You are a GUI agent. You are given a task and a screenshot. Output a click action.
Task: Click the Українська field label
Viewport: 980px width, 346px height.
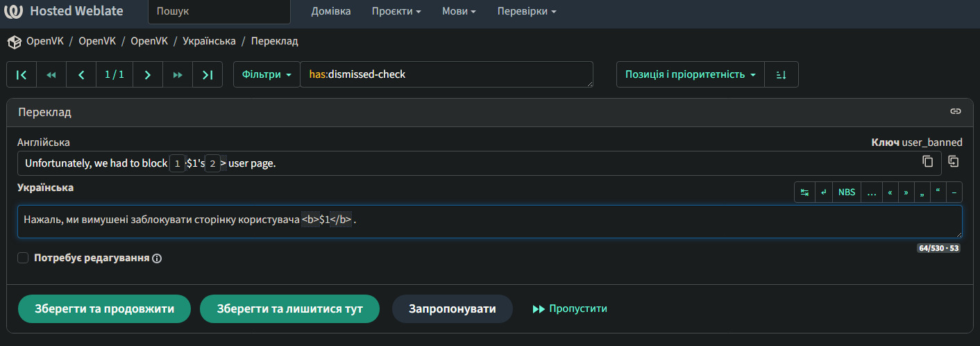pyautogui.click(x=45, y=188)
